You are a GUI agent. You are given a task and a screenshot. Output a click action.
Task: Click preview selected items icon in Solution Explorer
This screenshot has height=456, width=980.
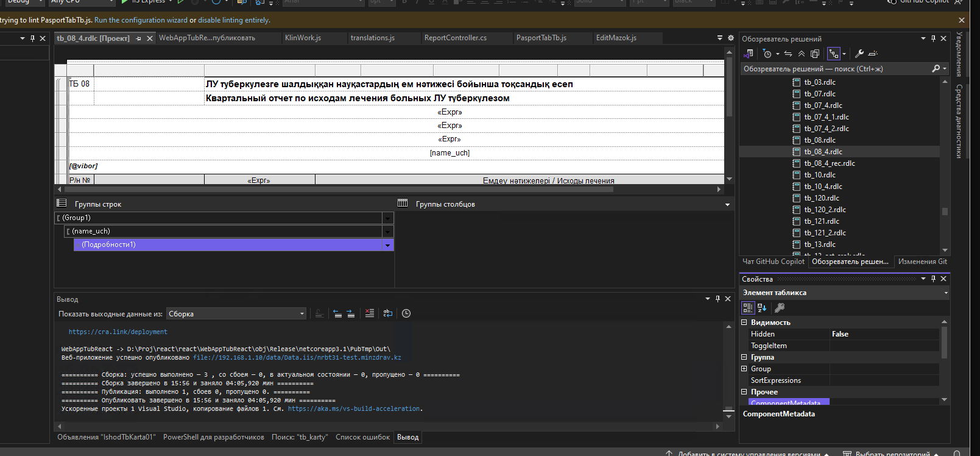tap(873, 54)
